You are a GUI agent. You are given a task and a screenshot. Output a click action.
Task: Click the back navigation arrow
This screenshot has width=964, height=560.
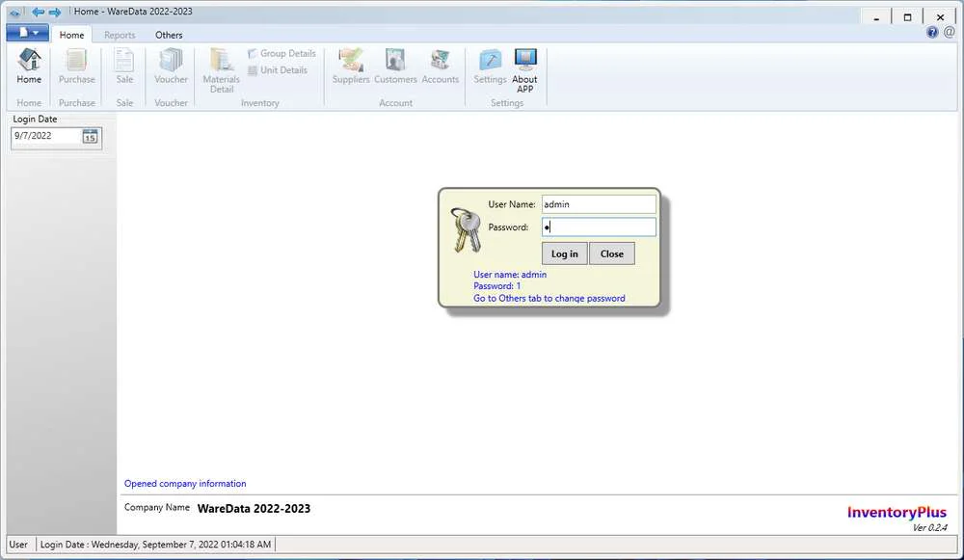[37, 12]
